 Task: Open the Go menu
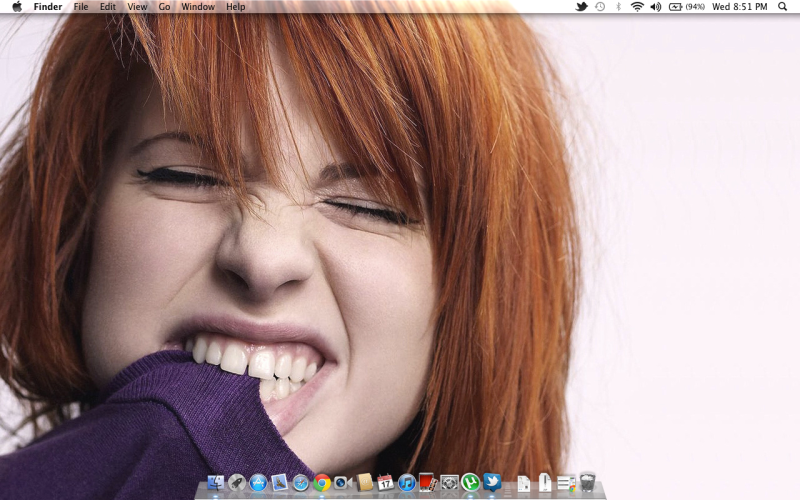point(164,7)
